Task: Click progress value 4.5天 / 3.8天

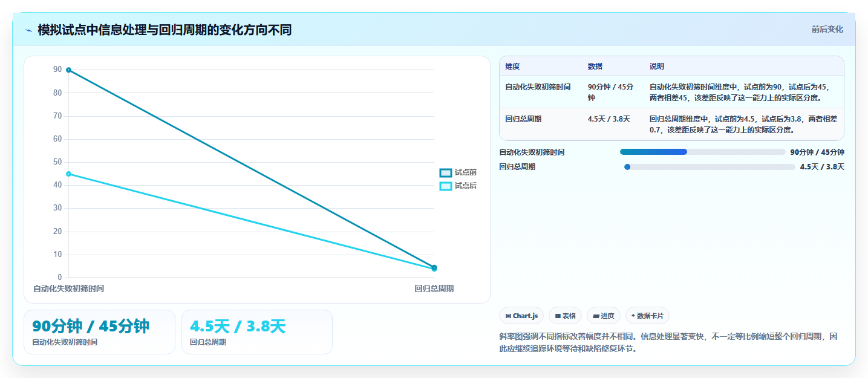Action: pos(822,167)
